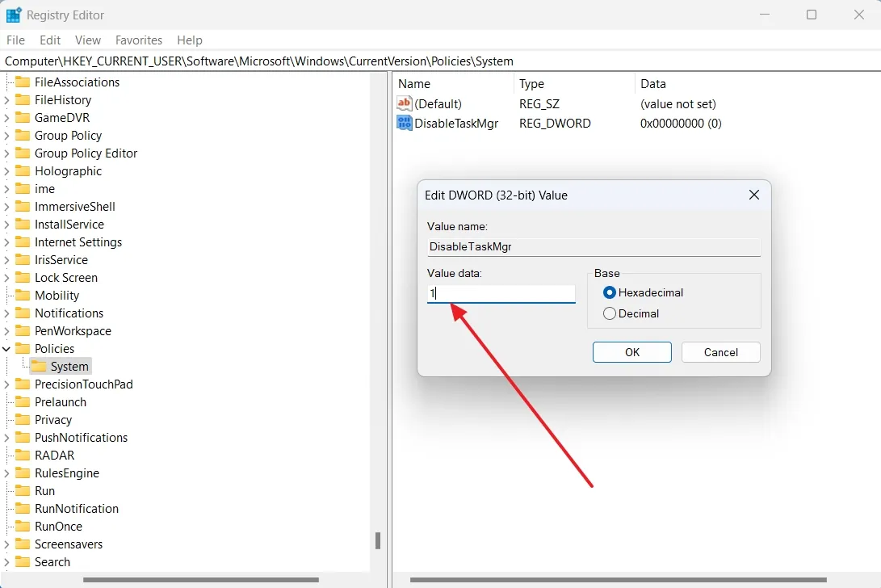Select the Decimal base option

(609, 313)
